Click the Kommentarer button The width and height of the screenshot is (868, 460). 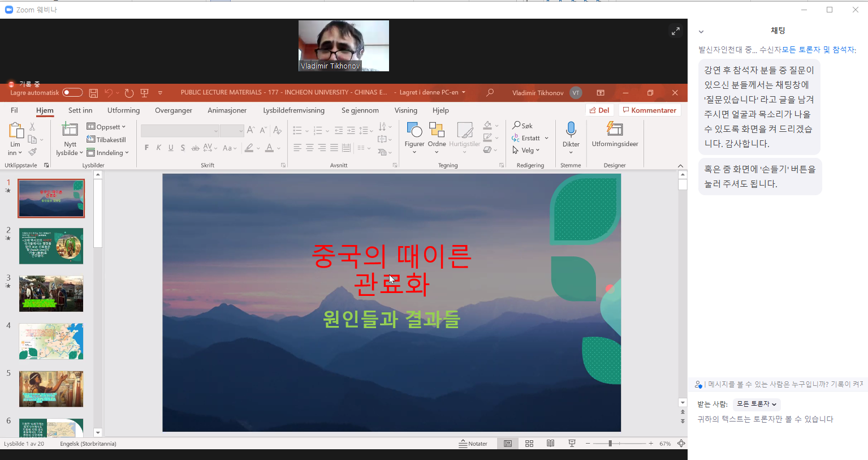click(650, 110)
